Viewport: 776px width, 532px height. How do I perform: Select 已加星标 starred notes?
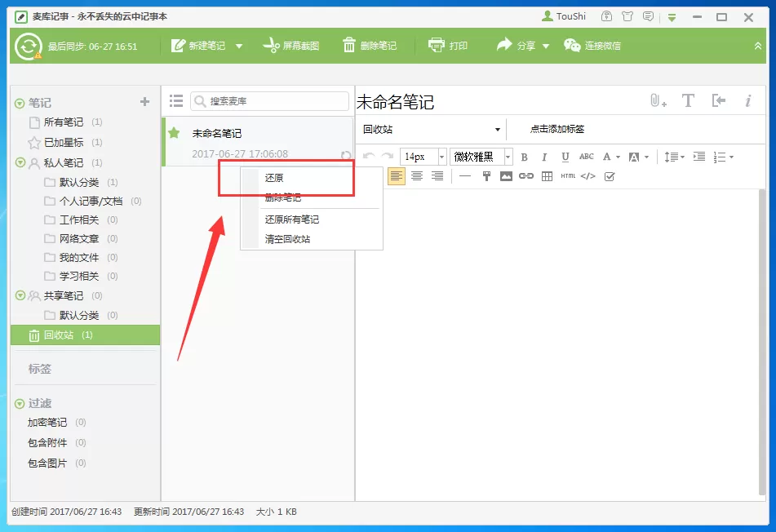64,143
